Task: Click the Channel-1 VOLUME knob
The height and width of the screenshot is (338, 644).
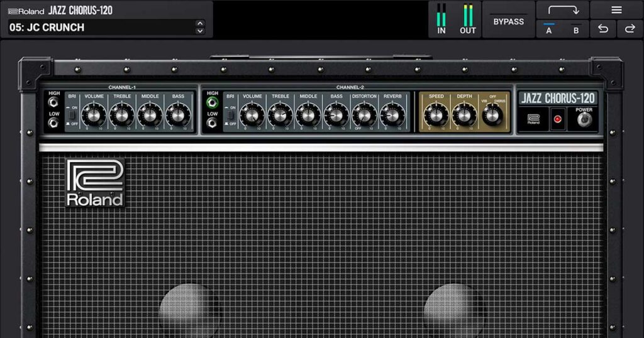Action: 94,115
